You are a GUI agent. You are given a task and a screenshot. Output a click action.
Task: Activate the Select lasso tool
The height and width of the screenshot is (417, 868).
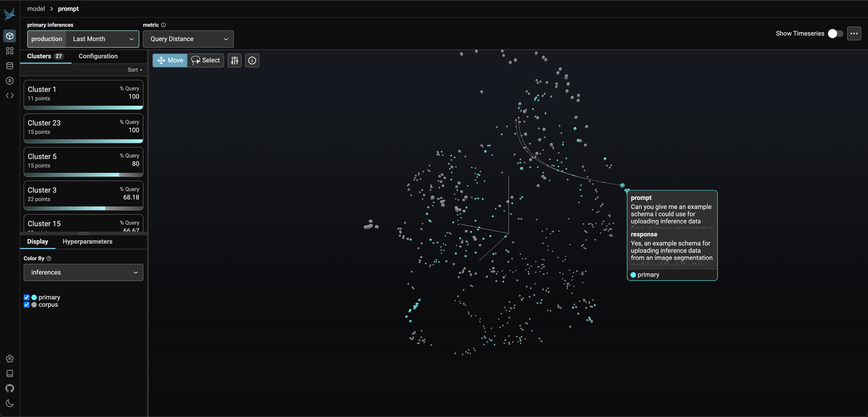[x=206, y=60]
